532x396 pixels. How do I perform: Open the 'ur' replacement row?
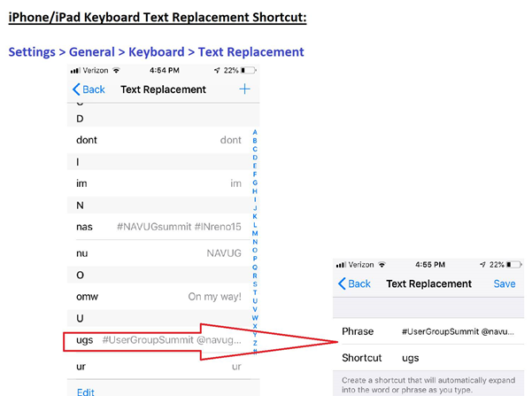(158, 367)
